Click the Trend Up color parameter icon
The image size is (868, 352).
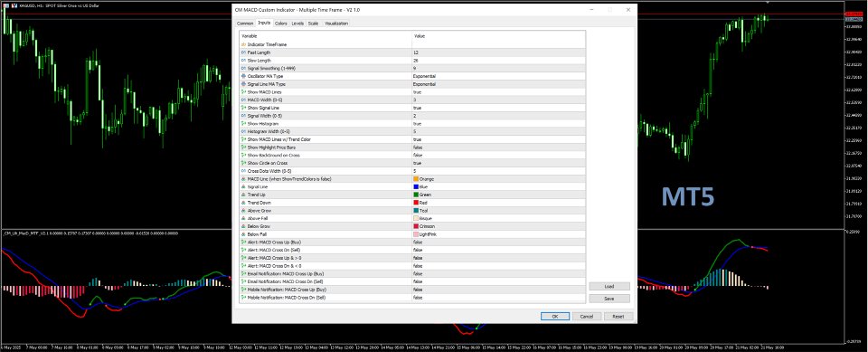[x=243, y=195]
